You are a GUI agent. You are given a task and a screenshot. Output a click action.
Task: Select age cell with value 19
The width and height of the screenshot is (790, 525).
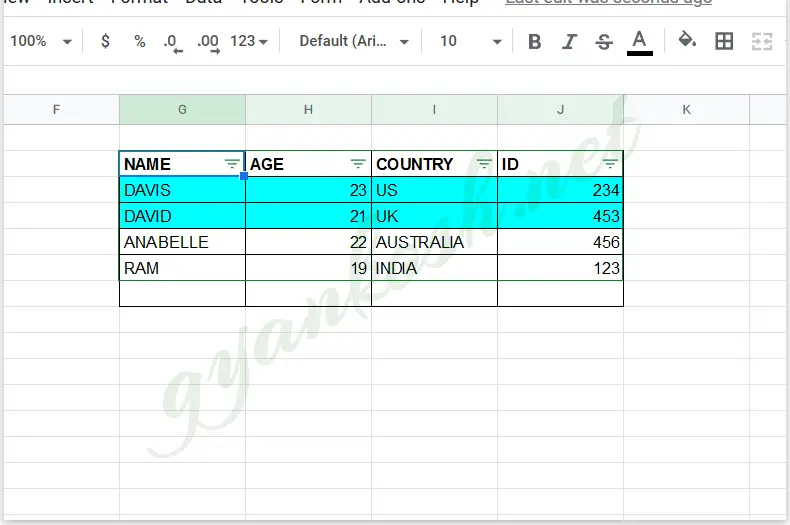(x=308, y=268)
